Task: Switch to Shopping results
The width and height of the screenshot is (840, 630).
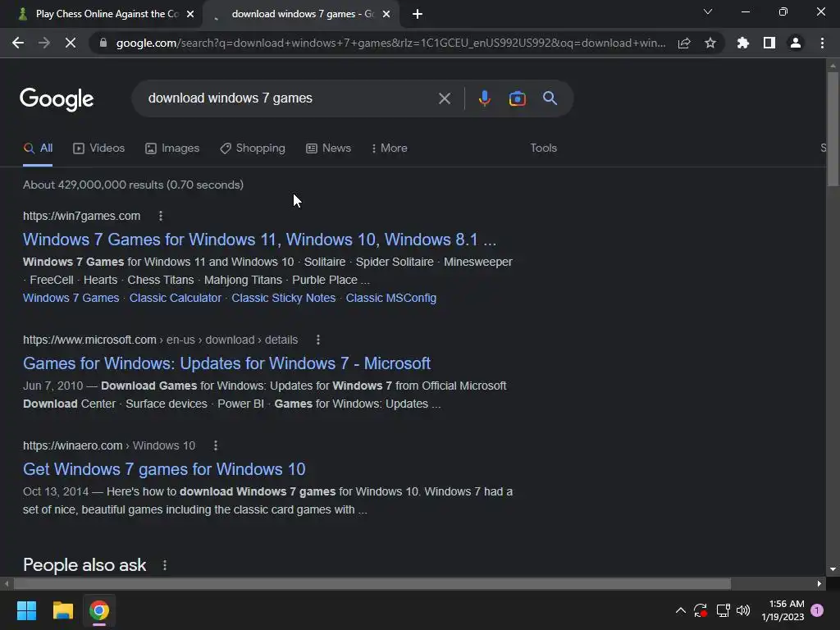Action: 253,148
